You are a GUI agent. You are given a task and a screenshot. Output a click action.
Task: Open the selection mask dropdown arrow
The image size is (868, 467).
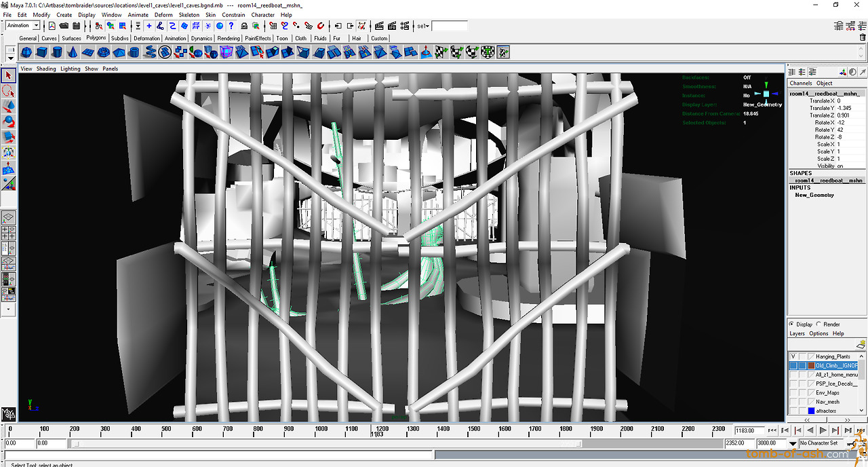coord(138,26)
